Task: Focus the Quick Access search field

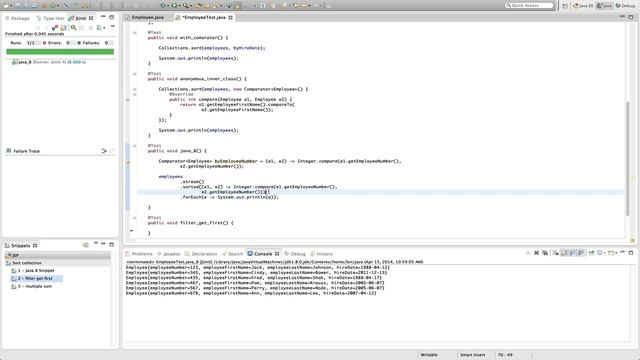Action: click(529, 5)
